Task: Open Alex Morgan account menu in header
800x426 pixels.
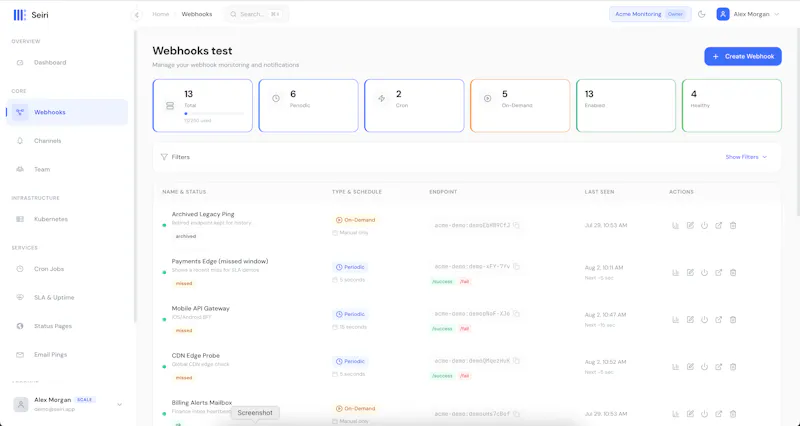Action: point(748,14)
